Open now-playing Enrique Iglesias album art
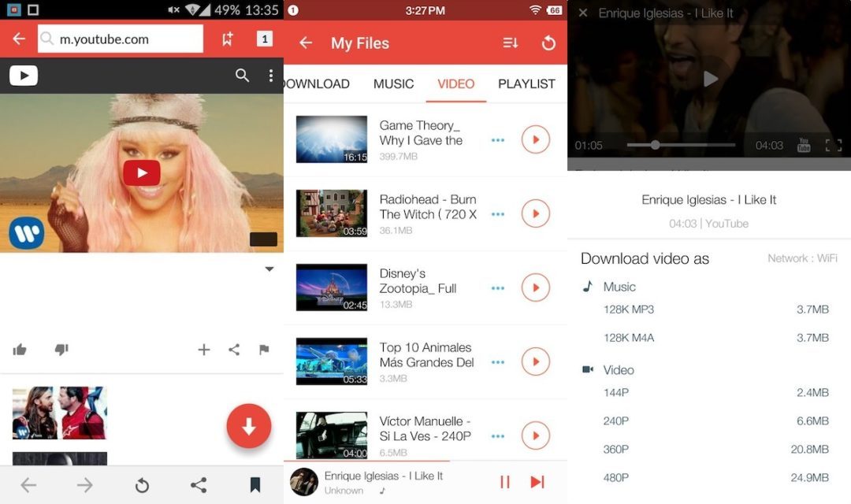 tap(304, 482)
